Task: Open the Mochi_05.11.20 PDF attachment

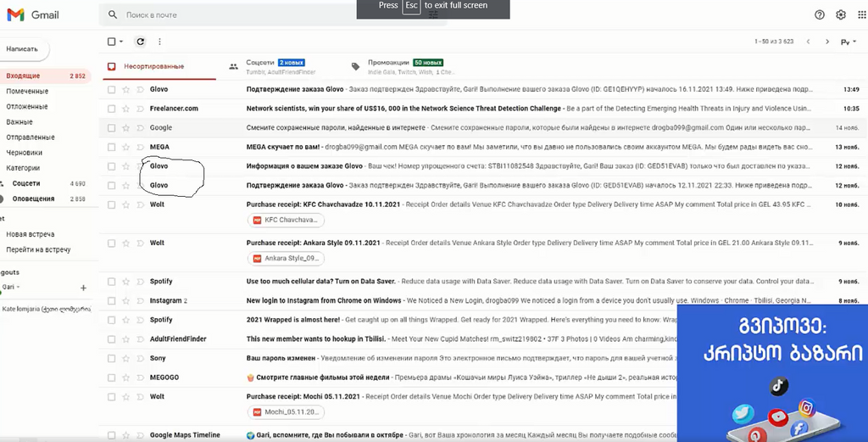Action: pos(286,412)
